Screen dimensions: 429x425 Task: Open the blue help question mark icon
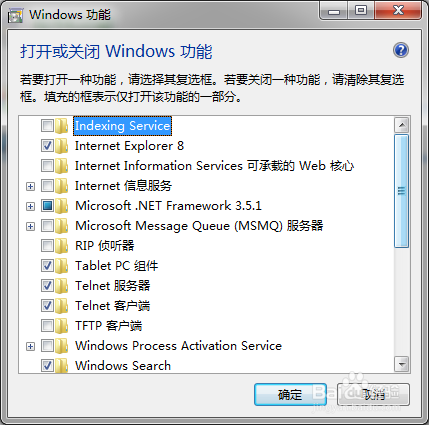click(401, 50)
